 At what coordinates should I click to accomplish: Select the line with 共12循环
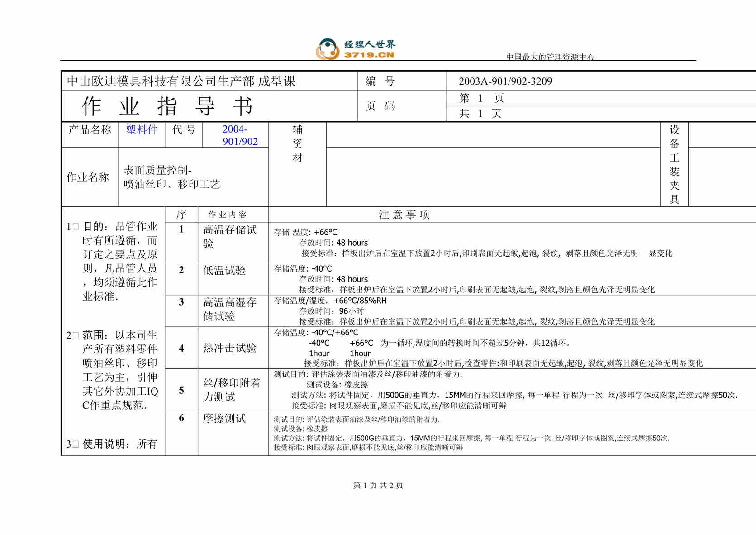[x=440, y=343]
